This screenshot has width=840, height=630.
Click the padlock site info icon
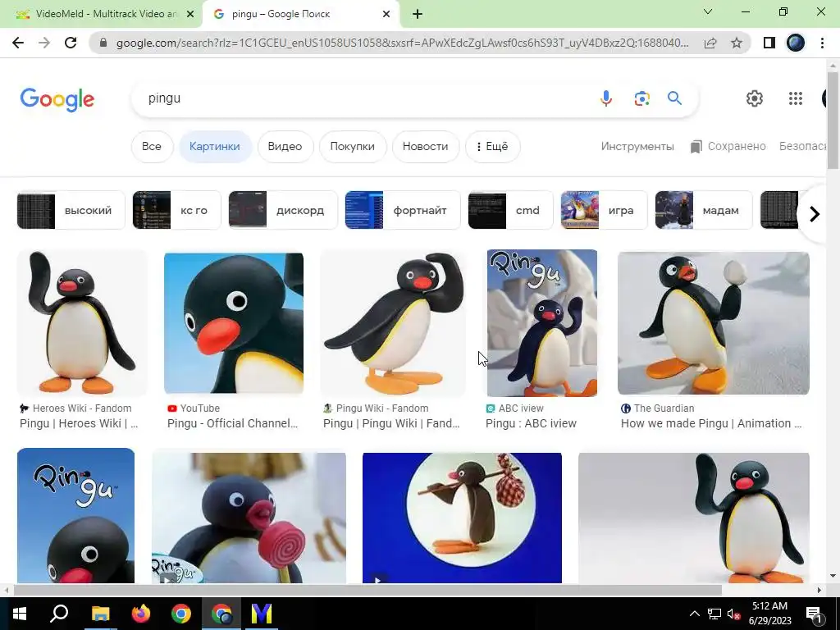tap(103, 43)
